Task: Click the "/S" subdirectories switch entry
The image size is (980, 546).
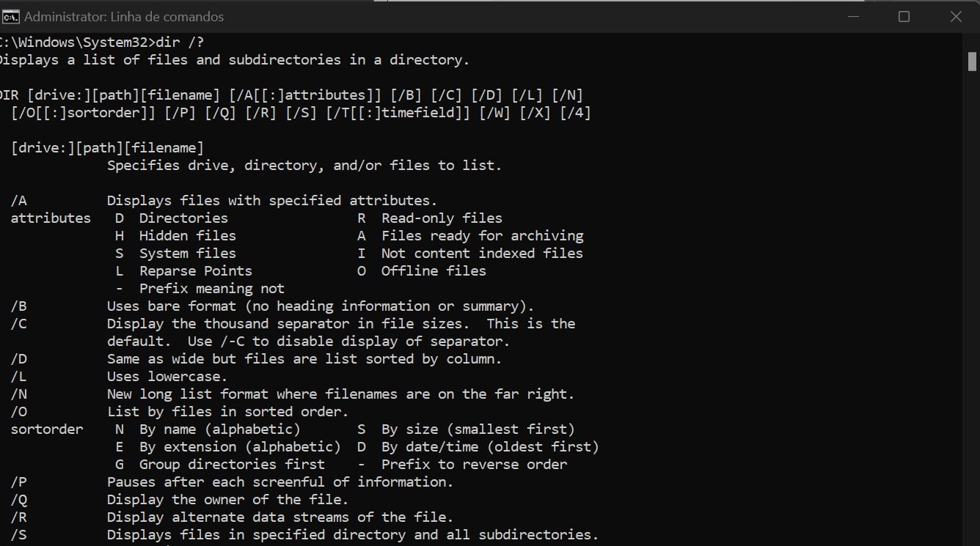Action: pyautogui.click(x=19, y=534)
